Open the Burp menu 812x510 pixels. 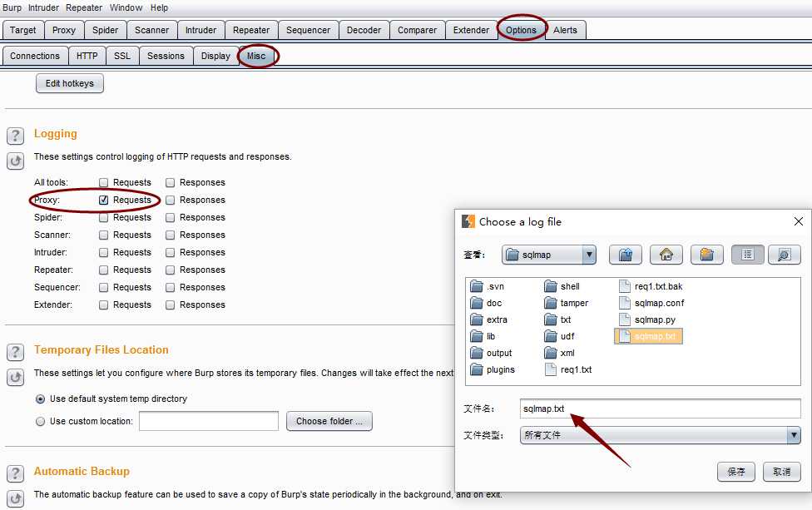12,7
